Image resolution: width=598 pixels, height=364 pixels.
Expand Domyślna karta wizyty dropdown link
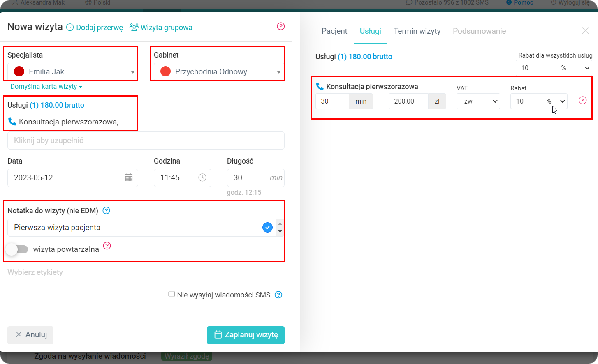coord(46,87)
